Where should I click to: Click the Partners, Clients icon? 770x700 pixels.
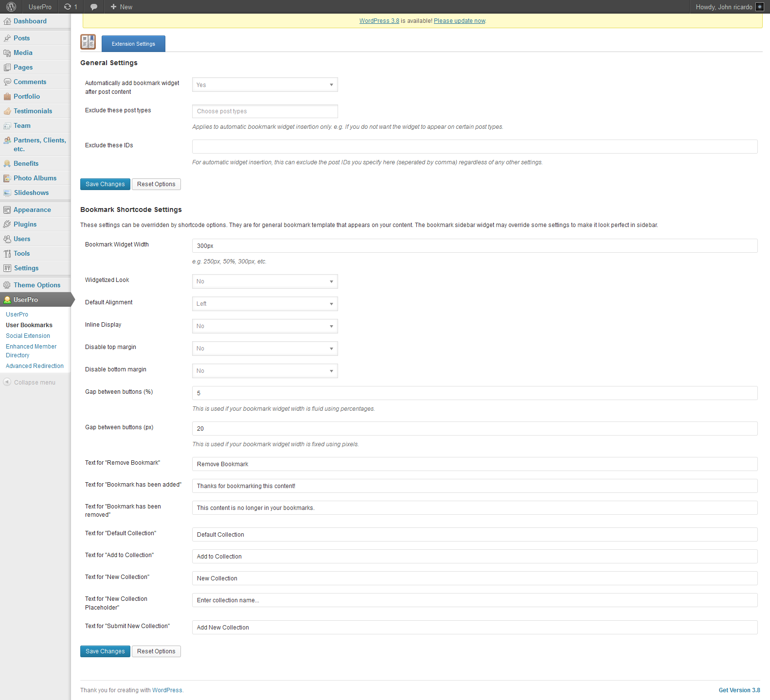coord(7,140)
